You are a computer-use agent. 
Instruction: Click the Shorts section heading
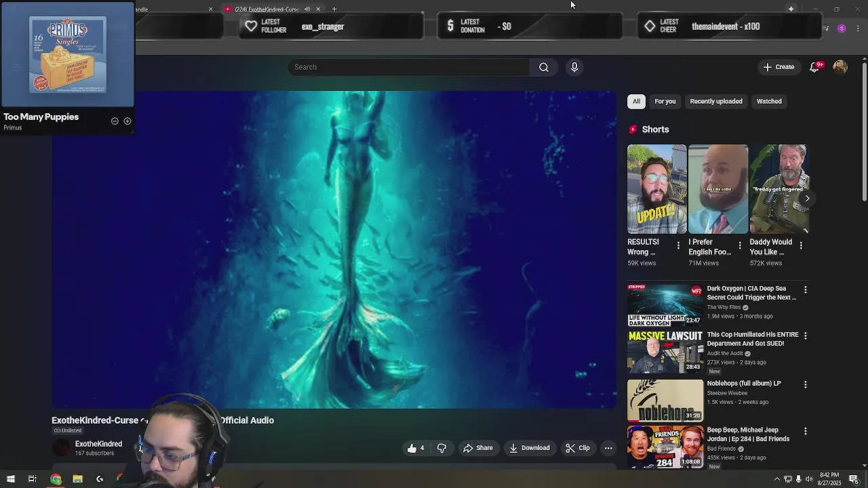tap(655, 129)
